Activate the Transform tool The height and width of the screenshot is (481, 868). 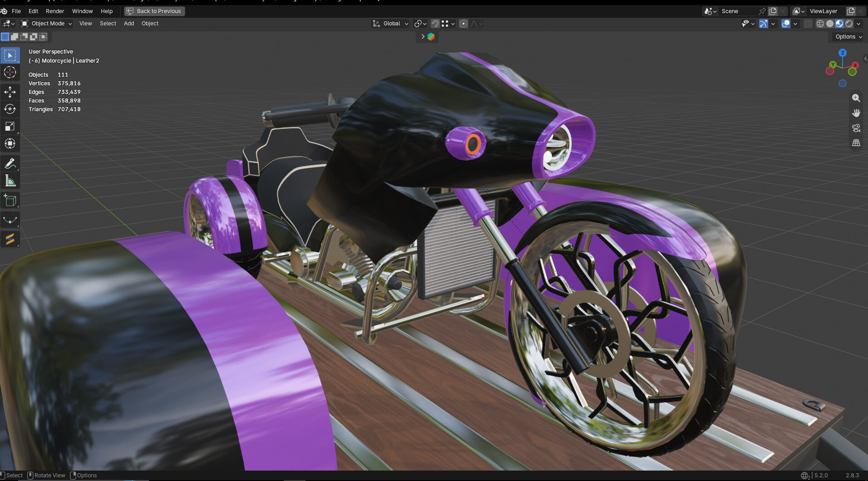(x=10, y=143)
